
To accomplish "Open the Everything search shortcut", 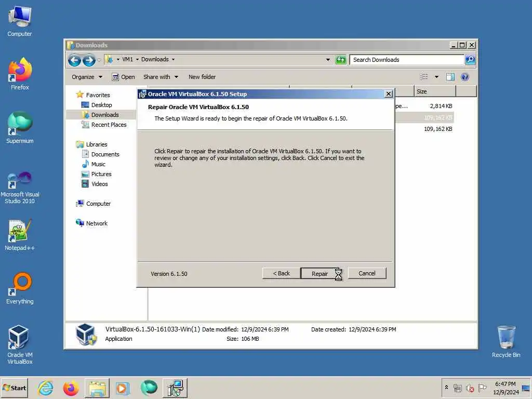I will [20, 288].
